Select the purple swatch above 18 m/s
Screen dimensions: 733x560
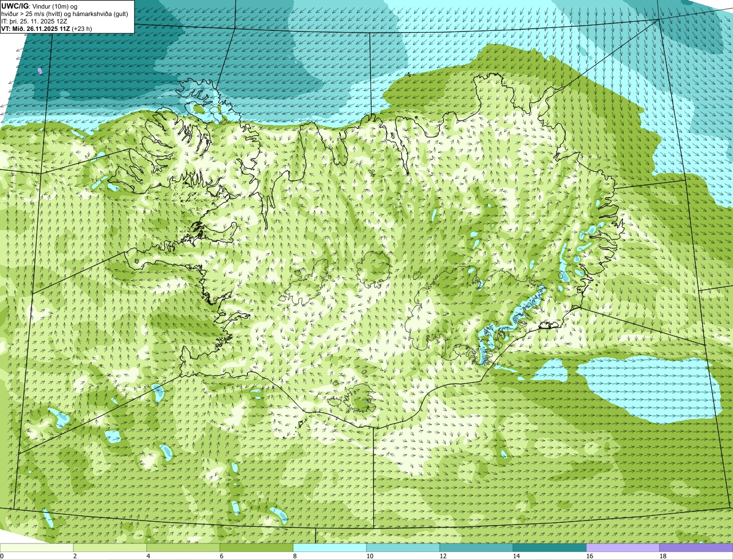pos(696,548)
